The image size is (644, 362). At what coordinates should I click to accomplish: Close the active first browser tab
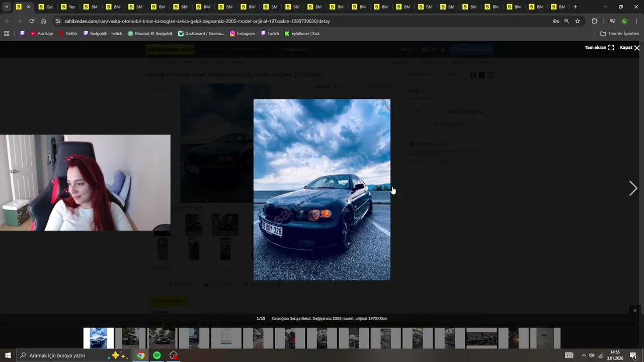28,7
